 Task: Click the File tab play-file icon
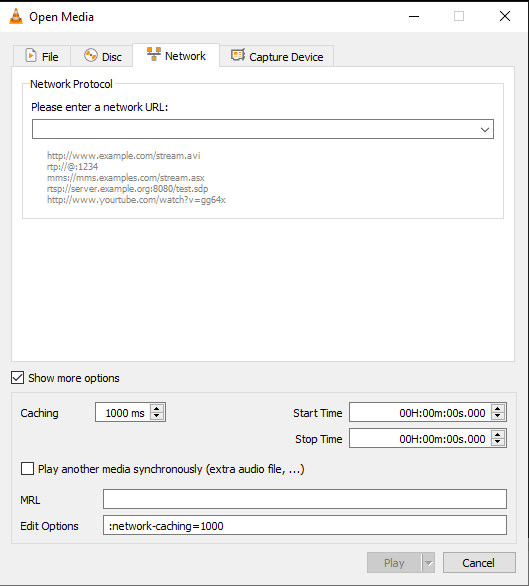31,56
